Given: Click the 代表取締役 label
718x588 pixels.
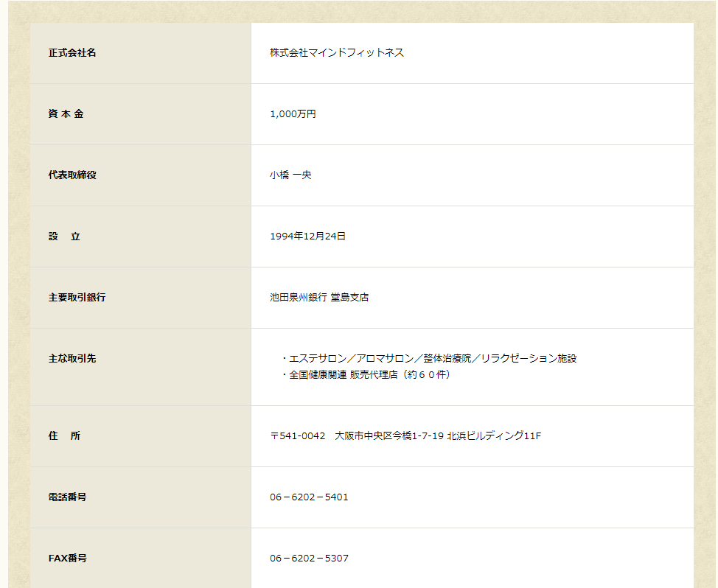Looking at the screenshot, I should coord(72,175).
